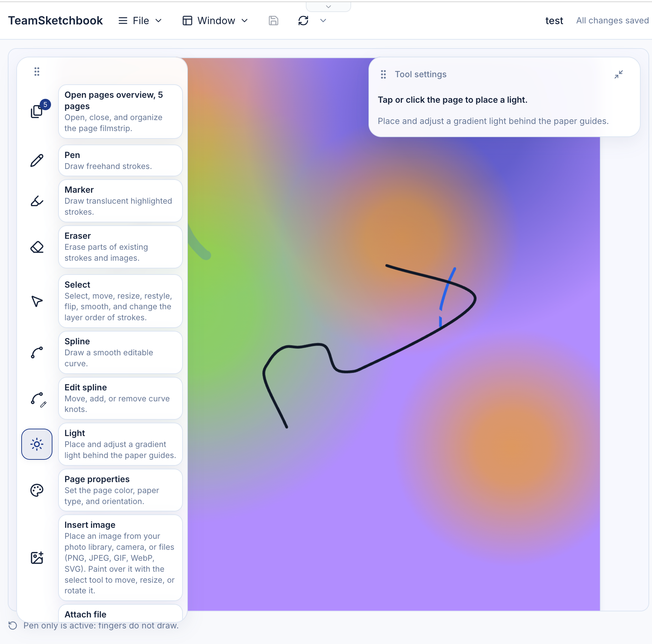Screen dimensions: 652x644
Task: Click the Pen description card
Action: tap(120, 160)
